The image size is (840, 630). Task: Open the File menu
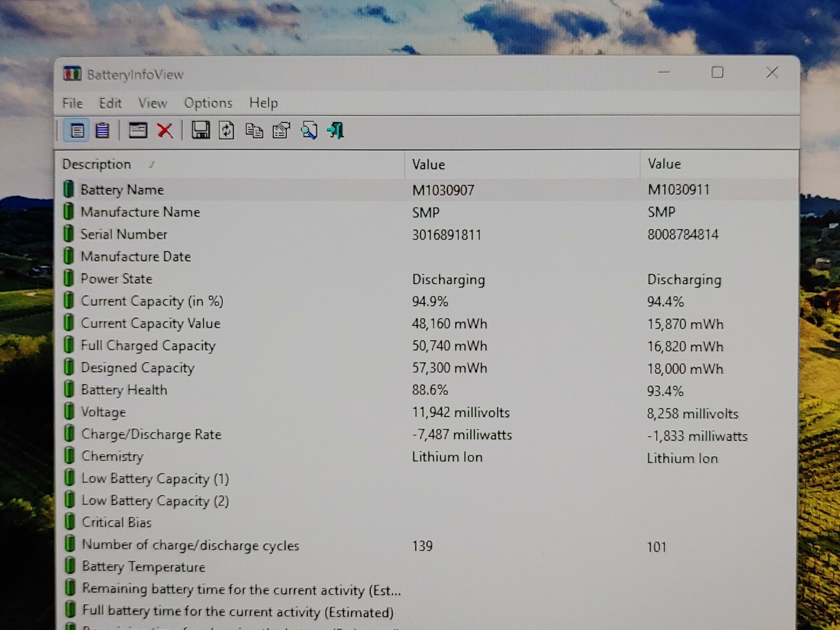click(72, 103)
